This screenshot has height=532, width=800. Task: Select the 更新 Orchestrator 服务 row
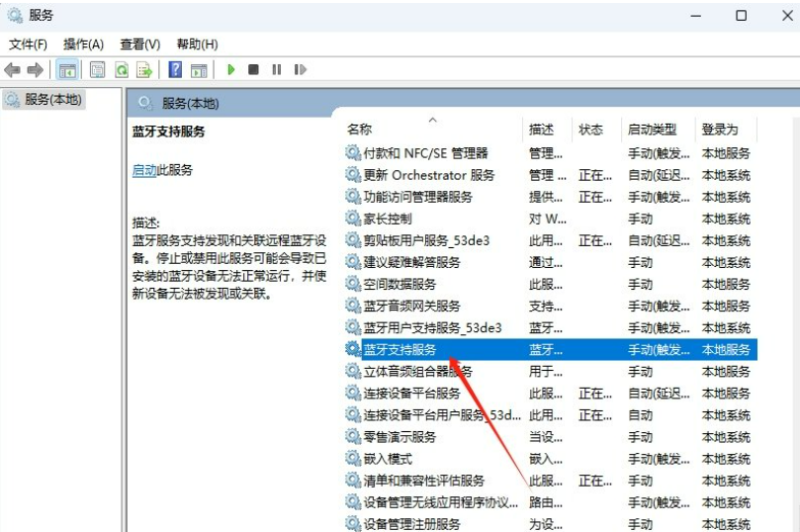[x=550, y=175]
